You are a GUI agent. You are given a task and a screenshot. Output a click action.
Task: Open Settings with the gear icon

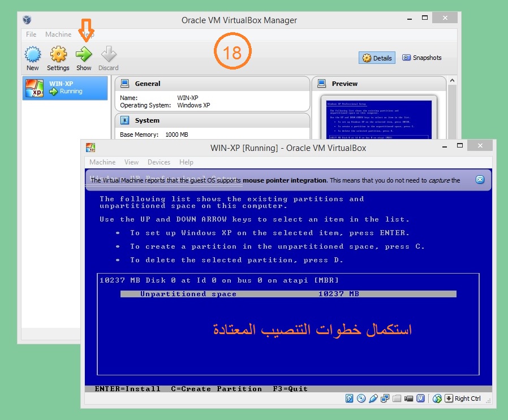(x=58, y=59)
